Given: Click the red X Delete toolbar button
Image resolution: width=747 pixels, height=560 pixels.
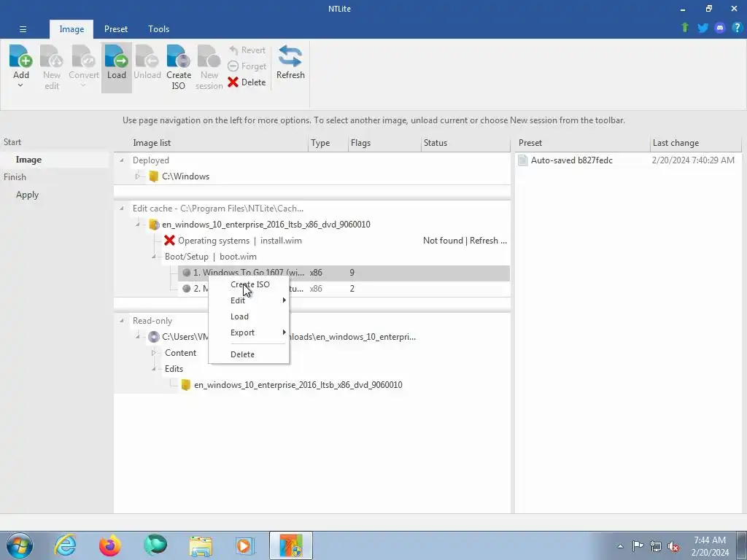Looking at the screenshot, I should point(247,82).
